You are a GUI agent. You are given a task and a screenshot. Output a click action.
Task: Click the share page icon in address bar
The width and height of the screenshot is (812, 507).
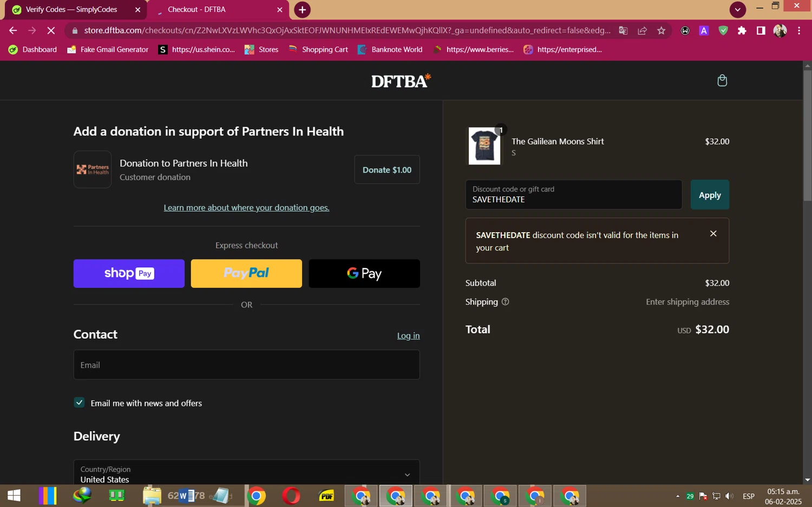pos(642,31)
